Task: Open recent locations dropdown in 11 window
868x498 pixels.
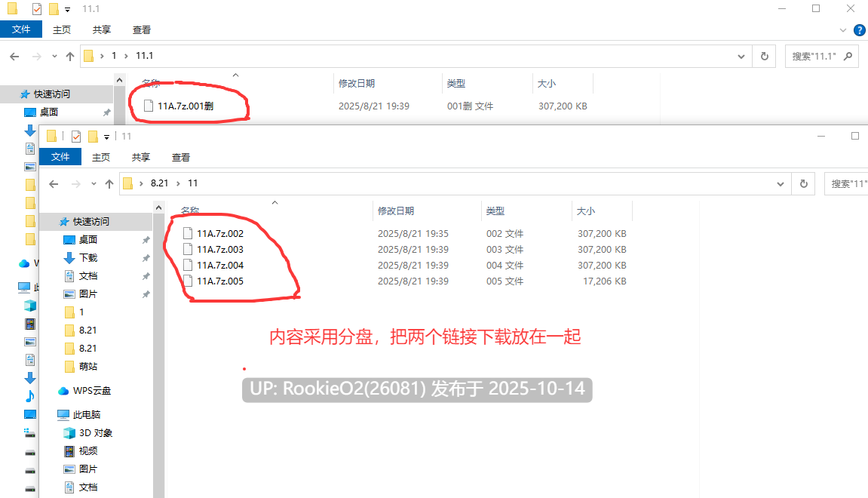Action: 94,184
